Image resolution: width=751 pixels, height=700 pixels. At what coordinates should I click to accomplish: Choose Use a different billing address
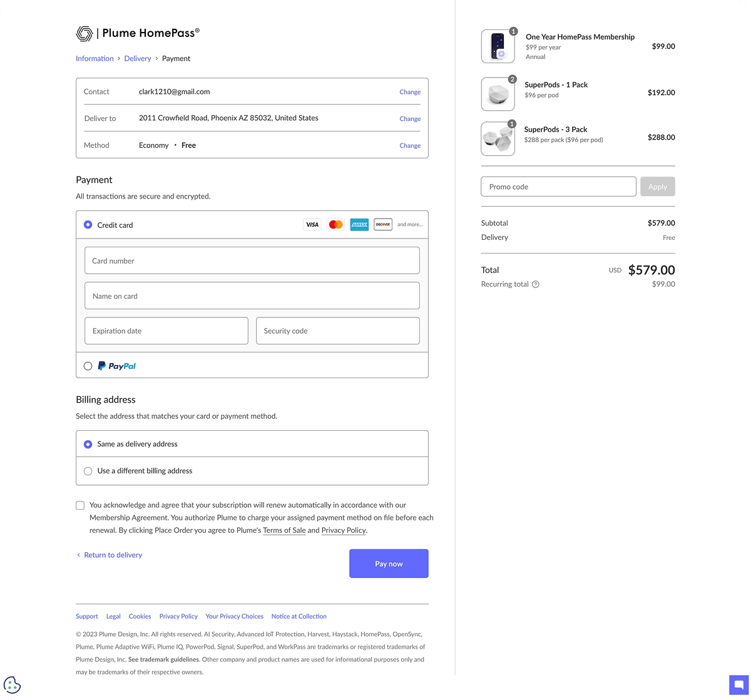88,471
